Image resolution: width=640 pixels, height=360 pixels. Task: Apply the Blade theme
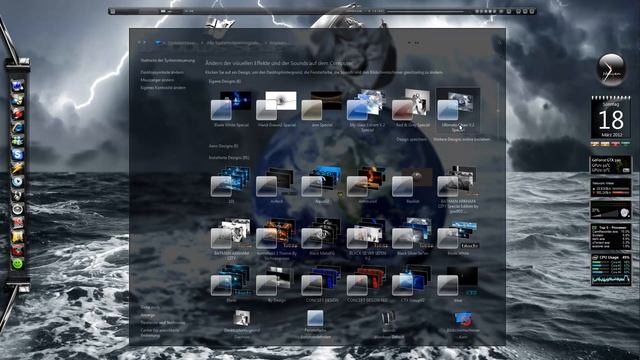click(x=231, y=284)
